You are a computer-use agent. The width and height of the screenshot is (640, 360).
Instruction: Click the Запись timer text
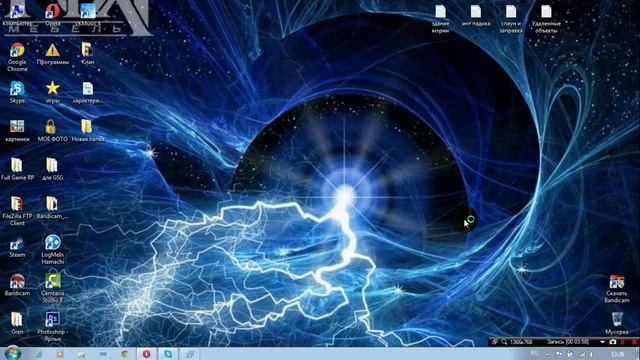(x=568, y=342)
